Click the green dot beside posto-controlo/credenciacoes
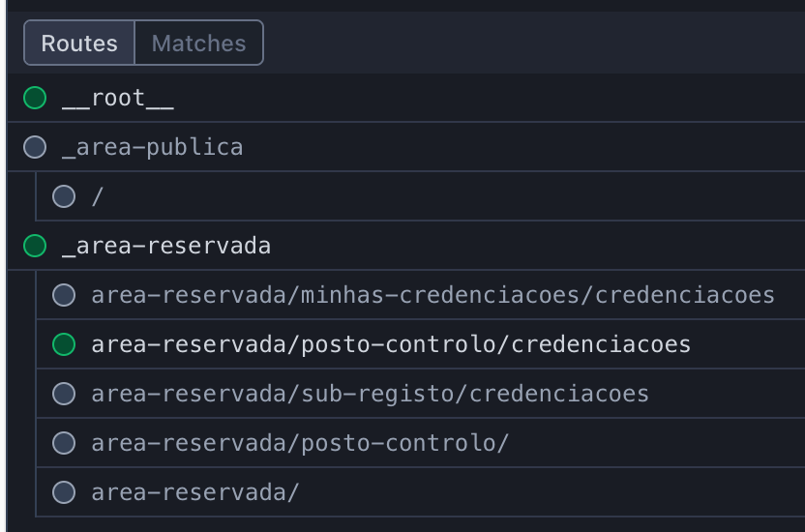Screen dimensions: 805x532 [64, 344]
